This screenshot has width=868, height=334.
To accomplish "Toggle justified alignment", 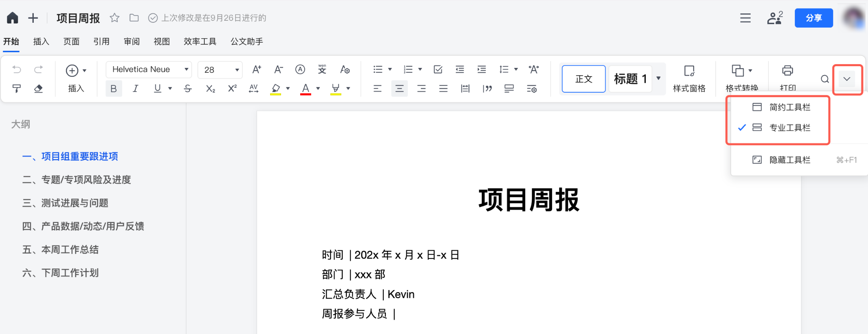I will [443, 89].
